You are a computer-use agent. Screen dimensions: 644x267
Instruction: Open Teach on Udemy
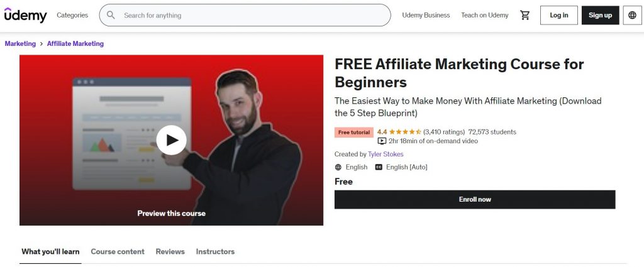click(x=485, y=15)
